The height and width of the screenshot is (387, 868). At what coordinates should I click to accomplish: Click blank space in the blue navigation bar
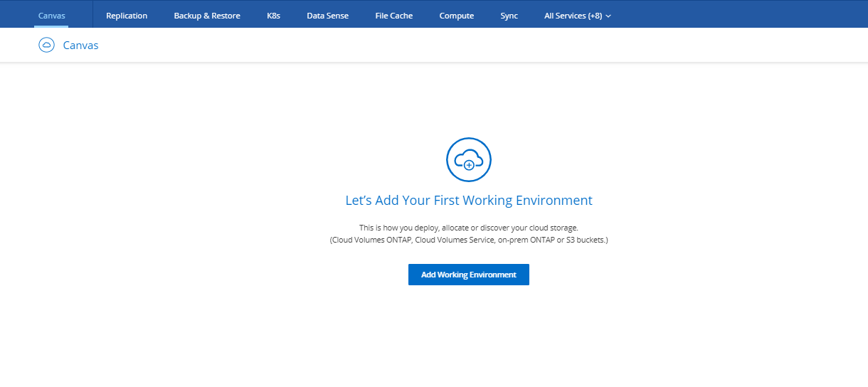point(740,16)
